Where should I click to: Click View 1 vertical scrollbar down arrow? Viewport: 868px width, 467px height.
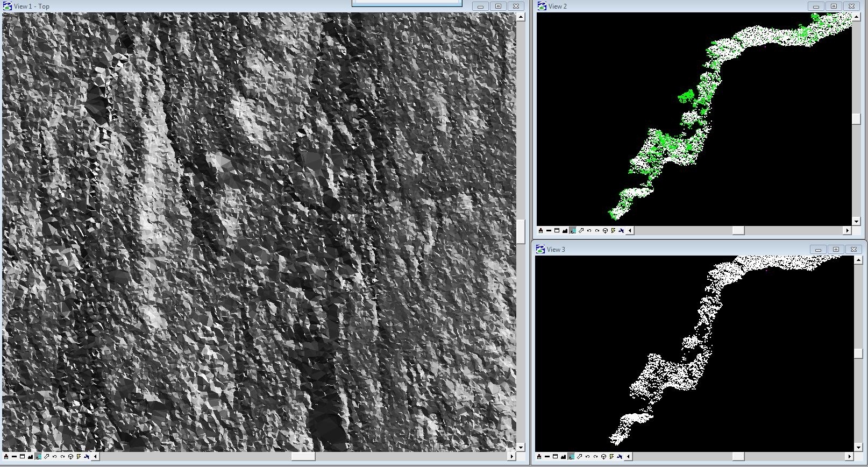[521, 447]
